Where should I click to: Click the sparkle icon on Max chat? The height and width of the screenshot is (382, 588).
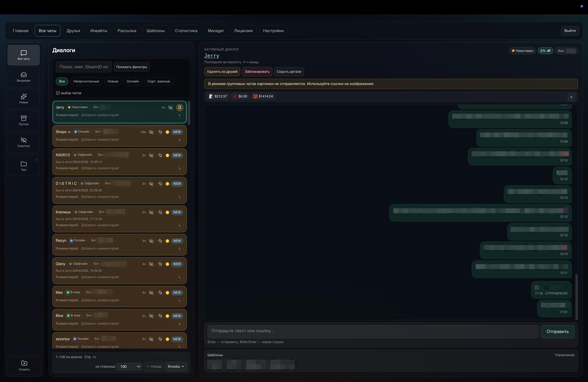coord(160,293)
